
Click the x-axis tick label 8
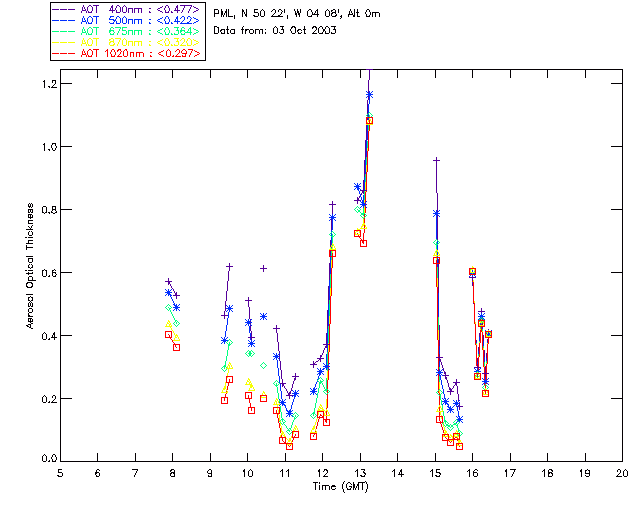(173, 473)
